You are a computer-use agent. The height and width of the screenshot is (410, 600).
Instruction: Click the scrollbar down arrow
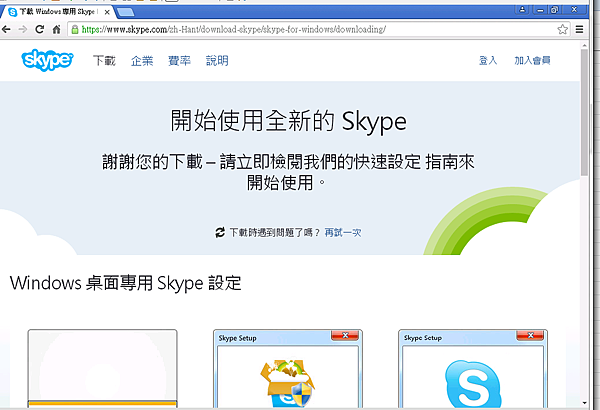(x=584, y=403)
